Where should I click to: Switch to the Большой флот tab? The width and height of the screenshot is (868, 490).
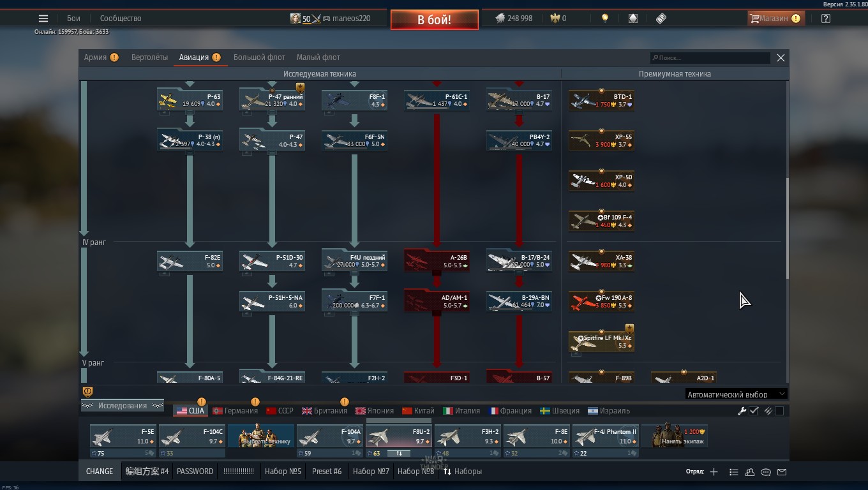259,57
